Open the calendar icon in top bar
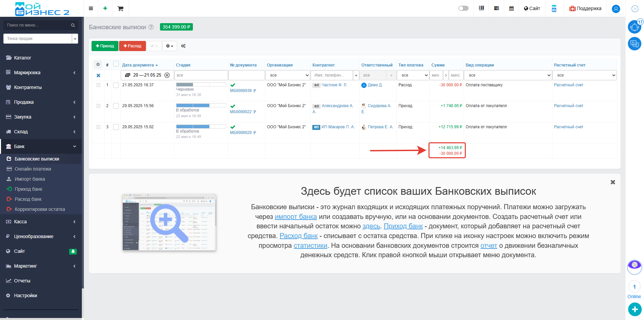 511,8
